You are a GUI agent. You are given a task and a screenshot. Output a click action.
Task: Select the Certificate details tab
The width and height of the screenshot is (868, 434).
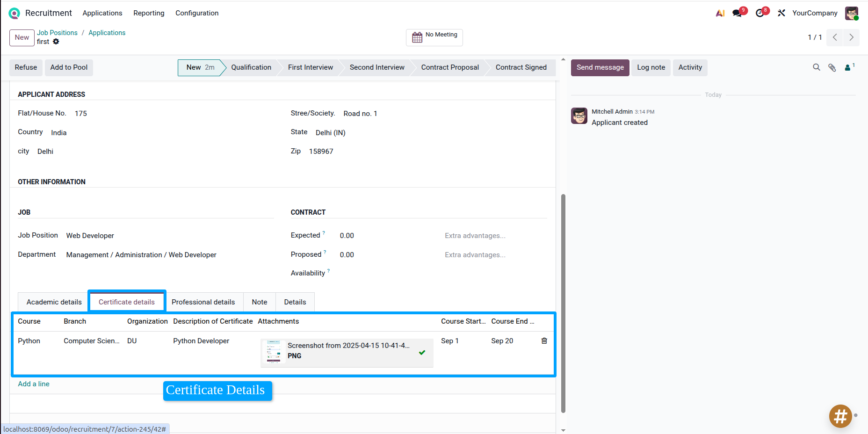[127, 302]
